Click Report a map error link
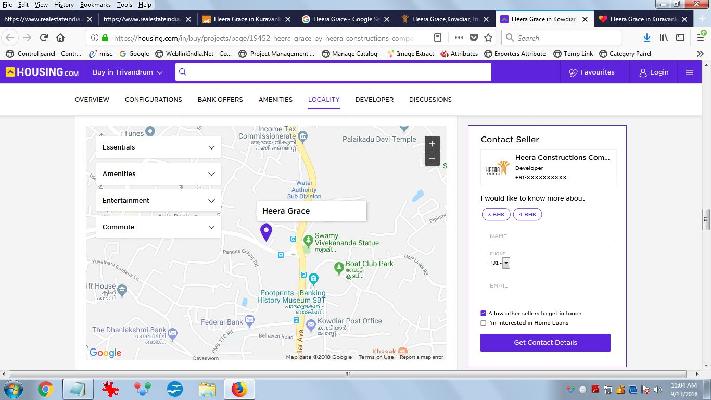711x400 pixels. click(421, 357)
